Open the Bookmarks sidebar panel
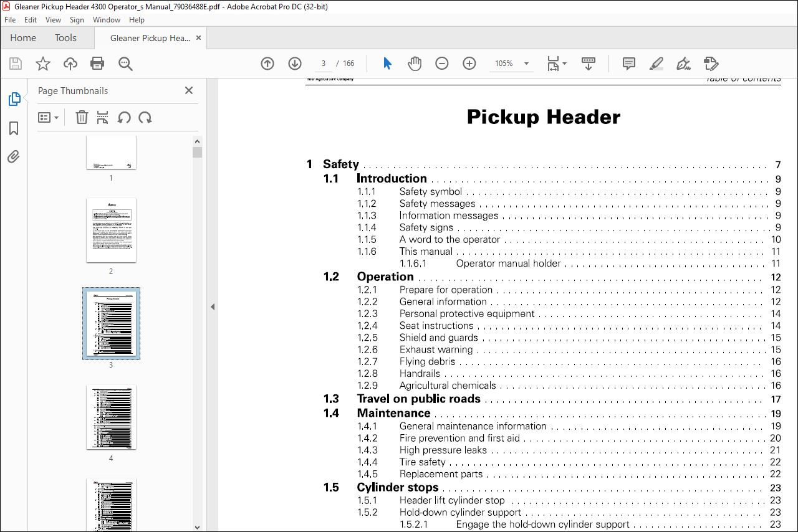This screenshot has width=798, height=532. [x=14, y=128]
